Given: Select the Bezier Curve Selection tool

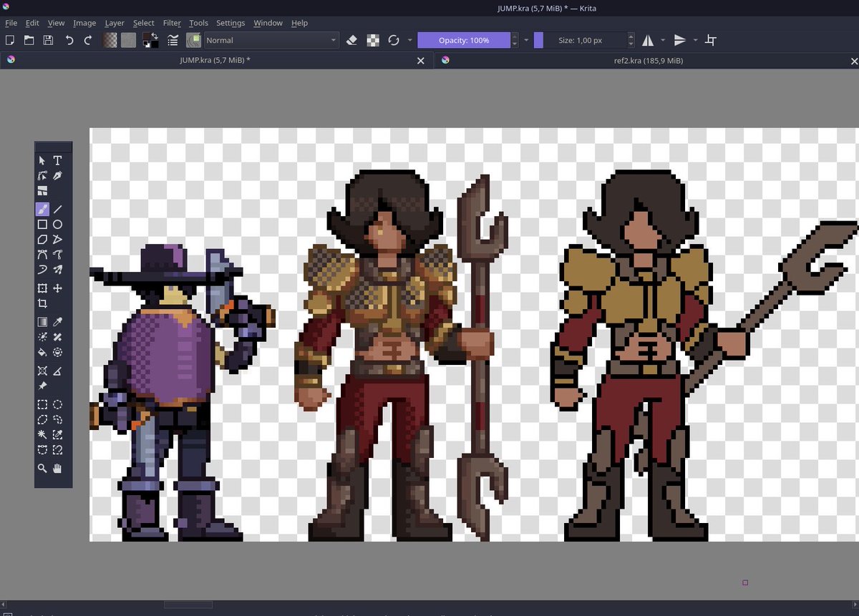Looking at the screenshot, I should click(x=42, y=450).
